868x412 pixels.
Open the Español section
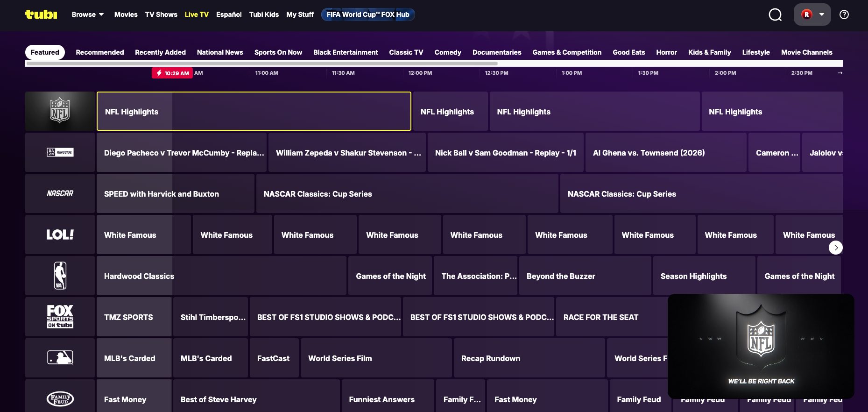[229, 14]
